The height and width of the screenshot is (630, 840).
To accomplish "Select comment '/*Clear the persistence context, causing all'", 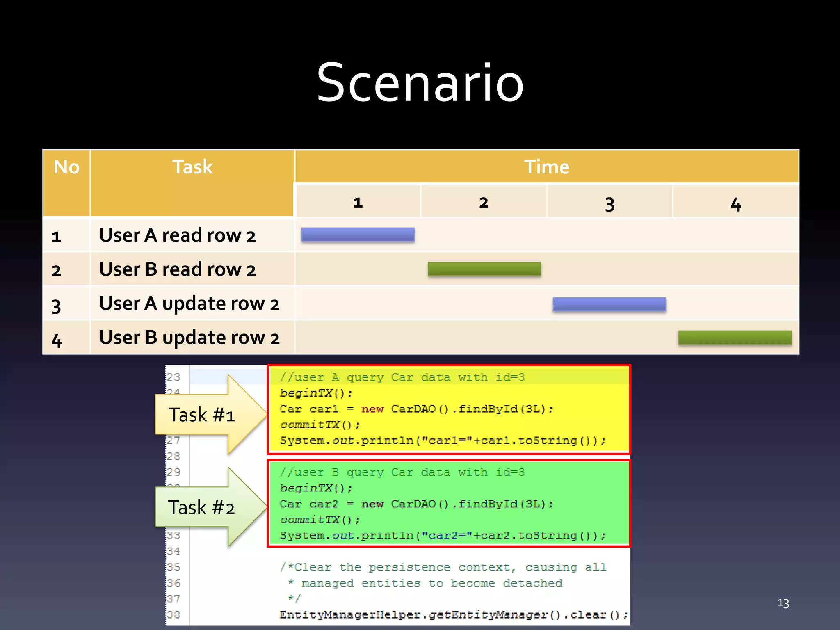I will click(x=443, y=567).
